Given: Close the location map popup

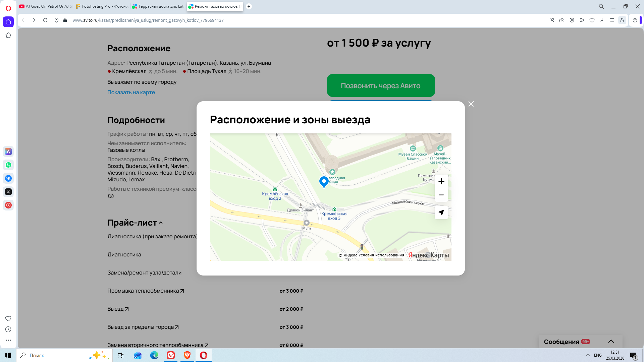Looking at the screenshot, I should [471, 104].
